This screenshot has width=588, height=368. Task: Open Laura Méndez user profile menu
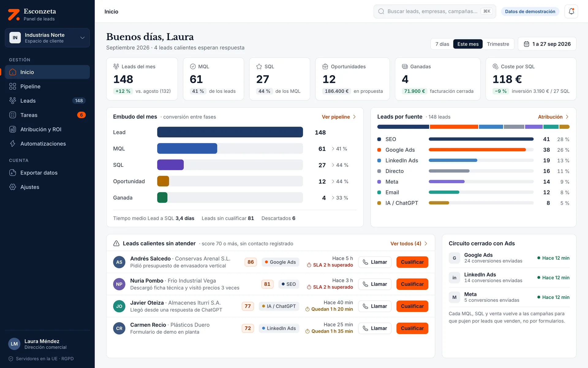47,344
